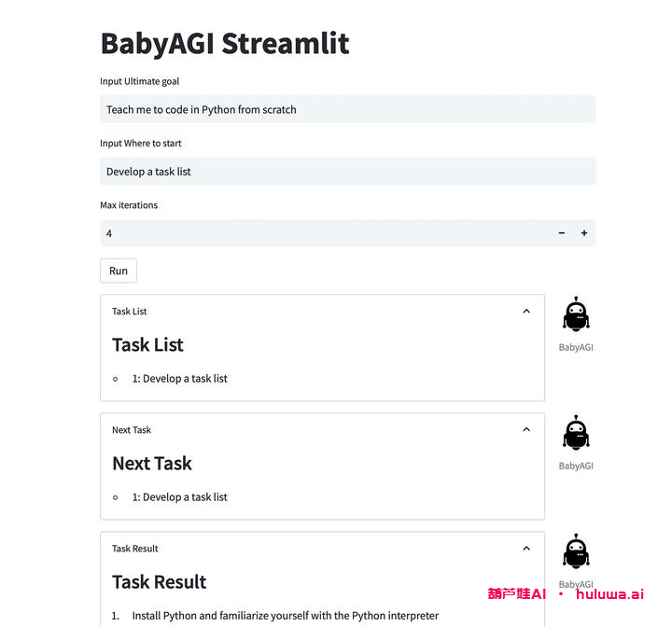Screen dimensions: 672x627
Task: Click the BabyAGI Streamlit page title
Action: tap(225, 43)
